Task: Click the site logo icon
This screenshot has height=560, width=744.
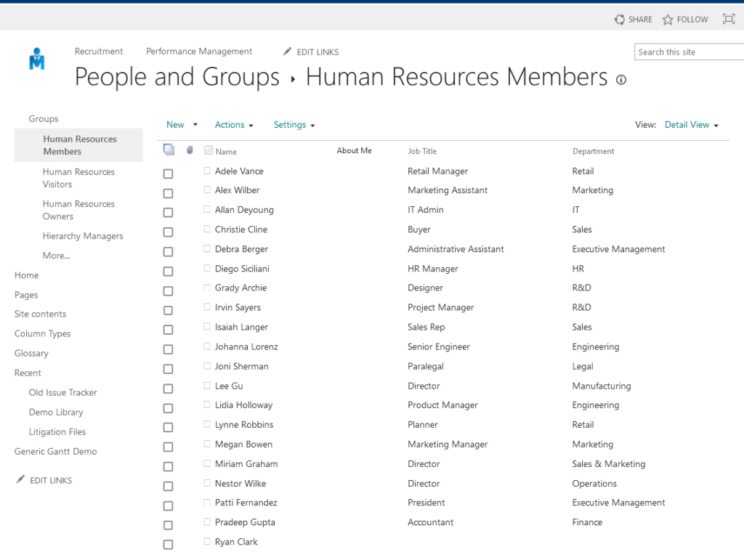Action: (37, 59)
